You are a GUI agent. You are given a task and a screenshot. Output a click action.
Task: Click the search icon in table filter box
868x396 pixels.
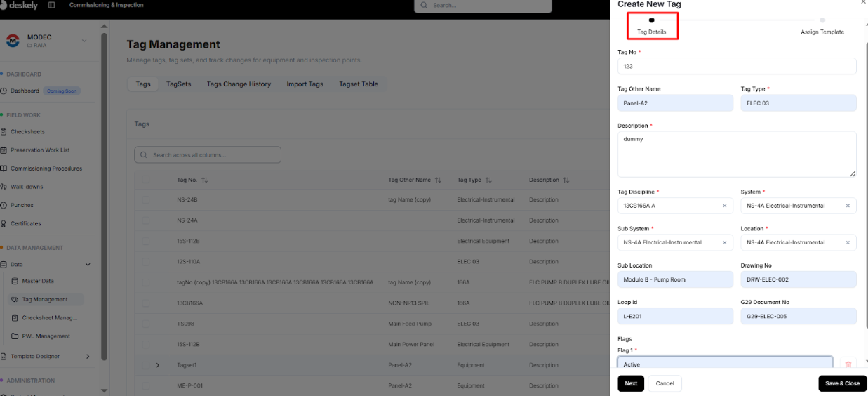[145, 154]
